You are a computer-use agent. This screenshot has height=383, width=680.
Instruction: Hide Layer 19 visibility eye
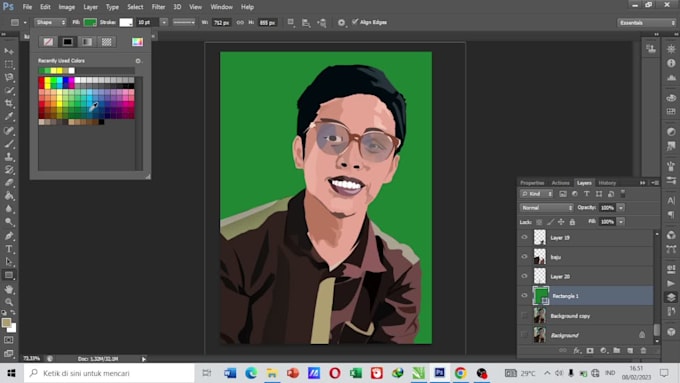pyautogui.click(x=524, y=237)
